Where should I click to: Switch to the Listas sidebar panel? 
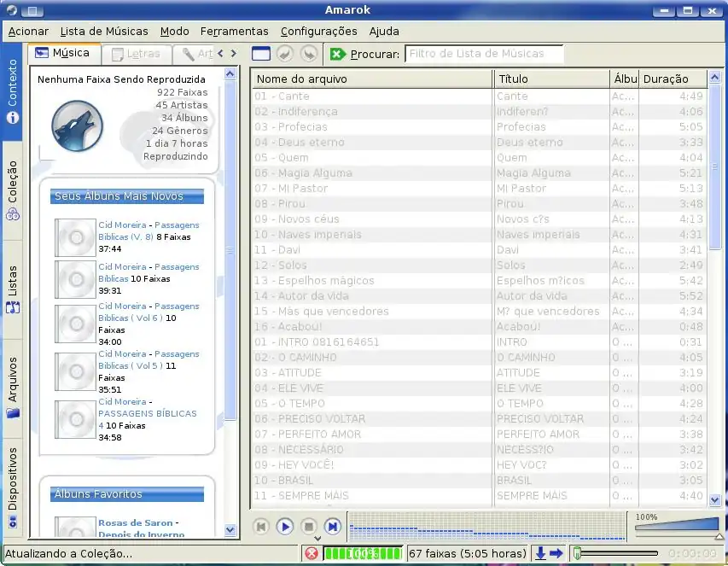pyautogui.click(x=13, y=289)
